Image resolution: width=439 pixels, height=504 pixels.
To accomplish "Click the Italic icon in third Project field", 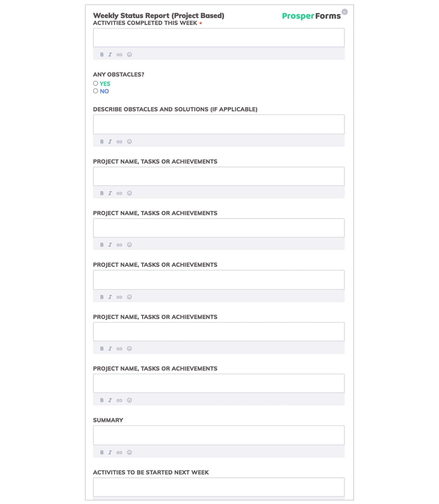I will 110,296.
